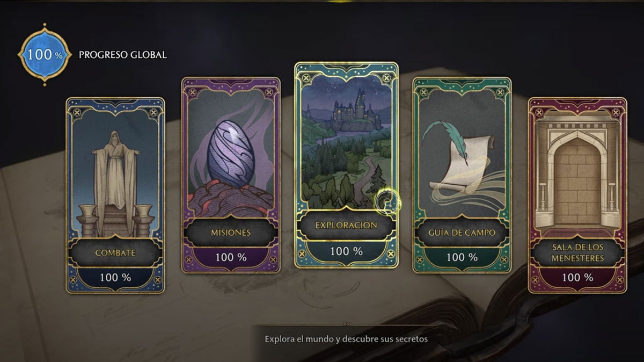Open the Sala de los Menesteres label
Image resolution: width=644 pixels, height=362 pixels.
tap(577, 253)
